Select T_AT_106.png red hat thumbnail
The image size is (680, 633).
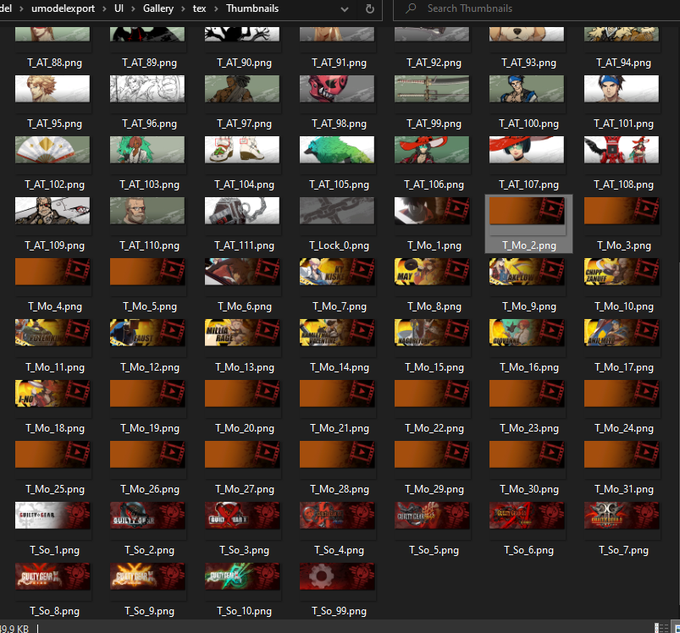pyautogui.click(x=432, y=150)
